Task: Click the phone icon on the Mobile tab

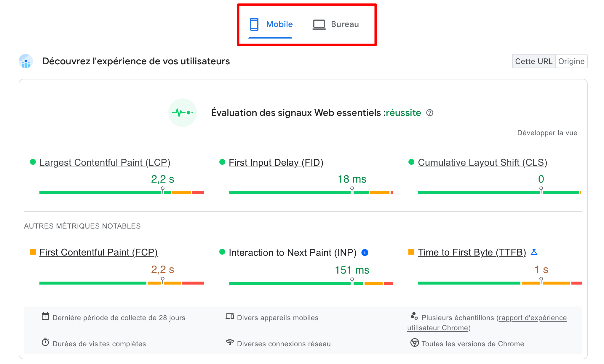Action: (x=254, y=24)
